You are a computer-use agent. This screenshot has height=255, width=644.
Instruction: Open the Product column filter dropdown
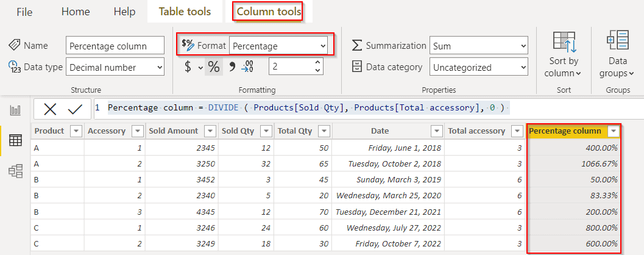[x=76, y=131]
